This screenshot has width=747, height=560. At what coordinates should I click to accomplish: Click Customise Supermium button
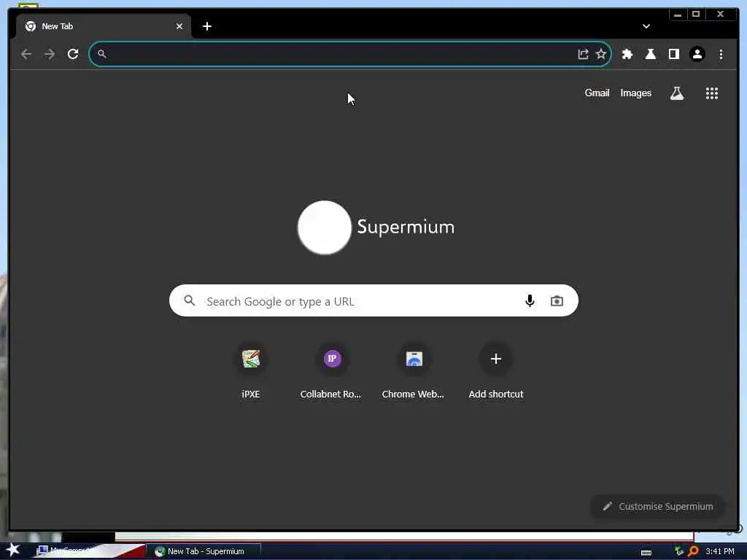(658, 506)
